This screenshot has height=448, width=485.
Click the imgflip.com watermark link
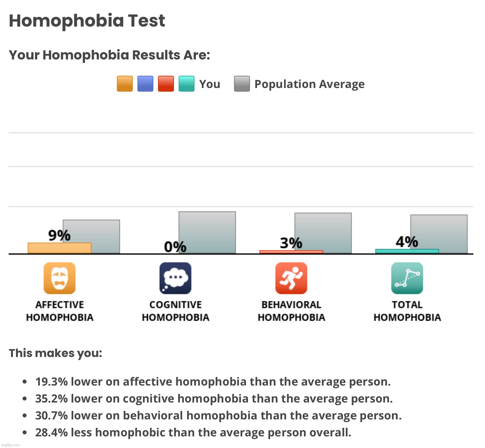click(x=11, y=445)
